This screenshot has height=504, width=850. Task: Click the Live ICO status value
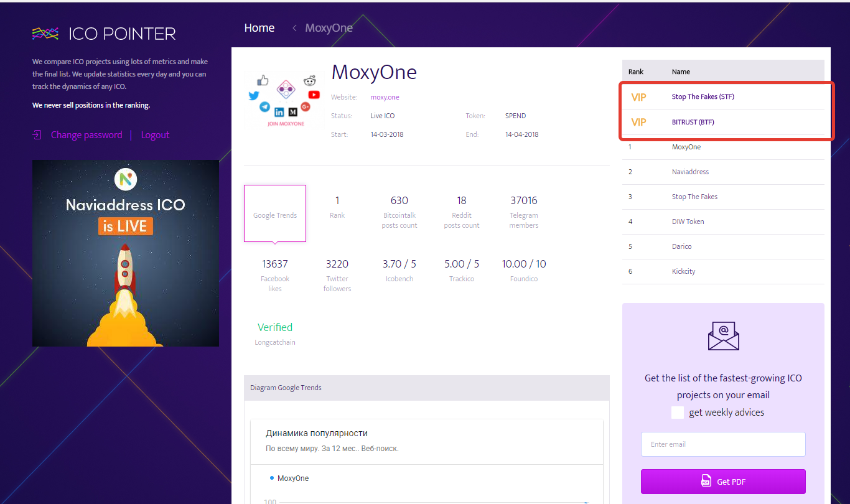click(x=383, y=116)
